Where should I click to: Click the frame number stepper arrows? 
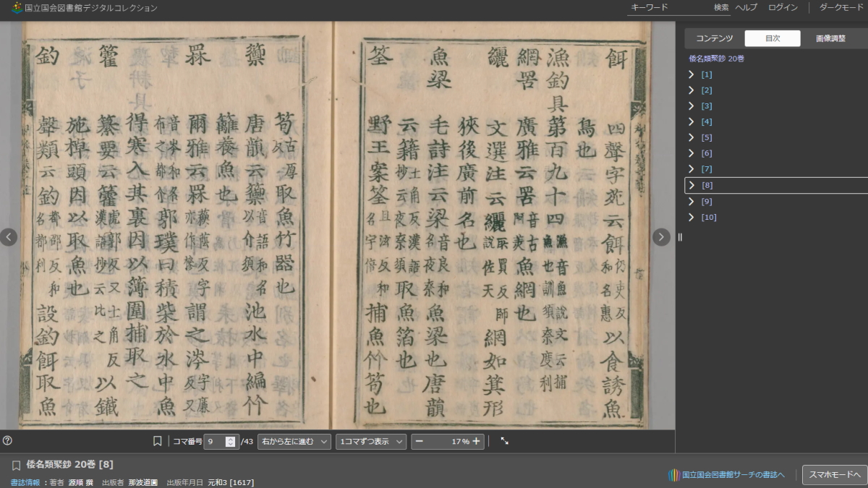(x=231, y=441)
